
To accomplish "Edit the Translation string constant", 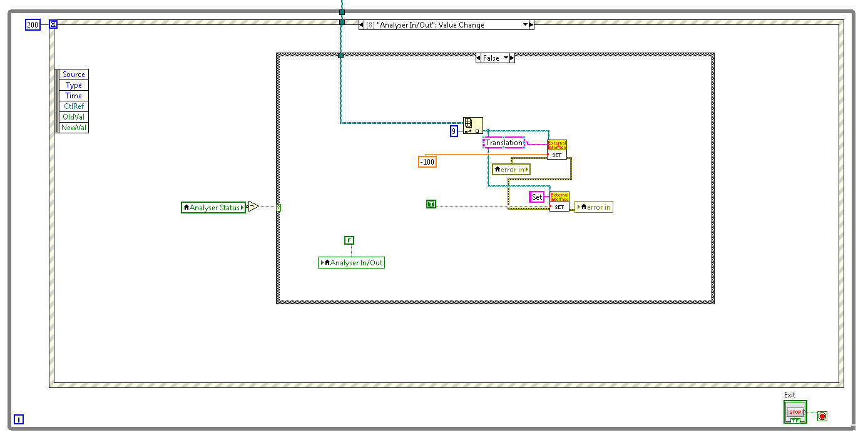I will coord(504,143).
